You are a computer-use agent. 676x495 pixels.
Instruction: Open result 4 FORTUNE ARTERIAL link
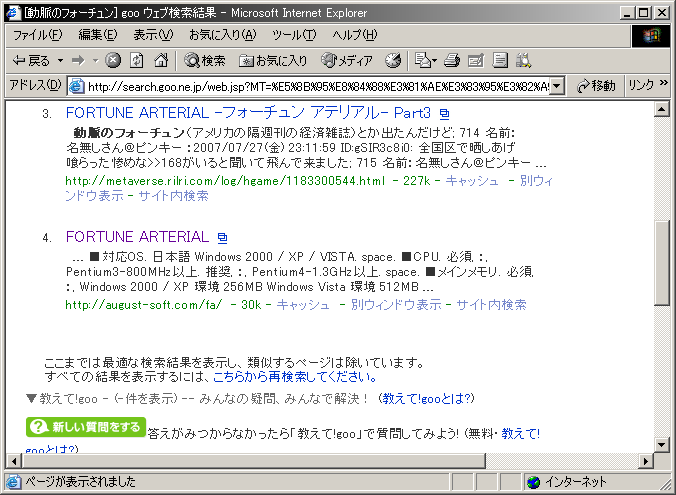point(138,237)
